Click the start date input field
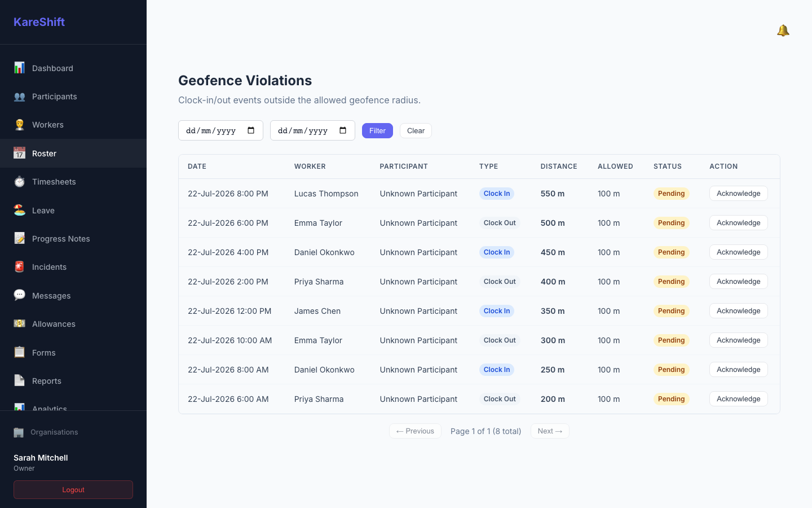Image resolution: width=812 pixels, height=508 pixels. pos(220,130)
